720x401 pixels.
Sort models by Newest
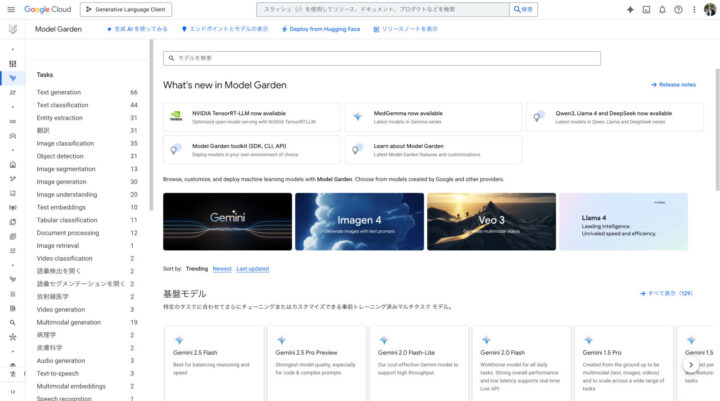pyautogui.click(x=222, y=269)
